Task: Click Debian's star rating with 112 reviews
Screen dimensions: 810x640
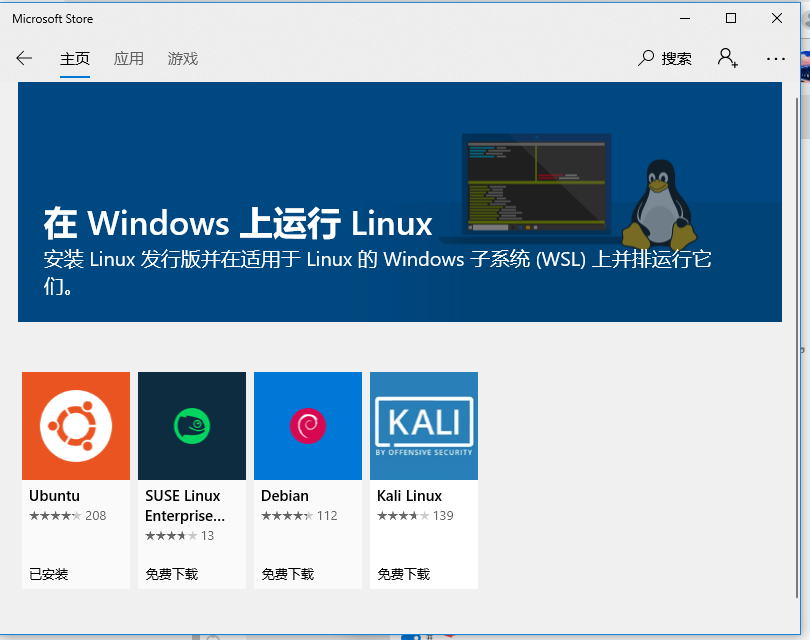Action: pyautogui.click(x=299, y=516)
